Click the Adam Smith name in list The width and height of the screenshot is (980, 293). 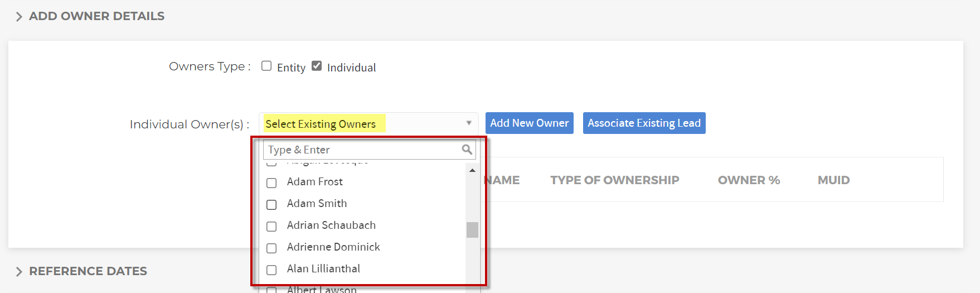click(x=317, y=204)
